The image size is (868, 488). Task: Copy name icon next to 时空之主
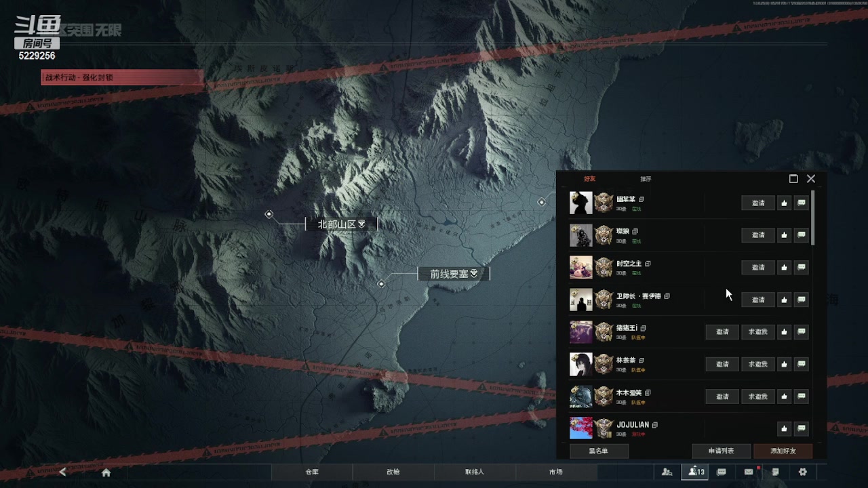(x=648, y=264)
